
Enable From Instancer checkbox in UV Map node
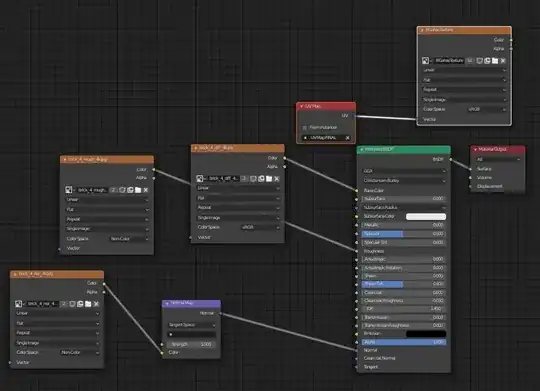pos(304,127)
